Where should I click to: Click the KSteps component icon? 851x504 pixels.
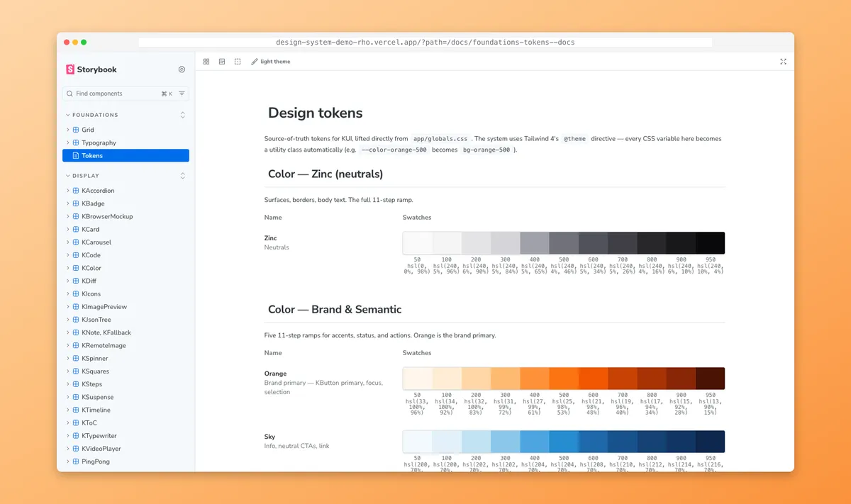point(76,384)
